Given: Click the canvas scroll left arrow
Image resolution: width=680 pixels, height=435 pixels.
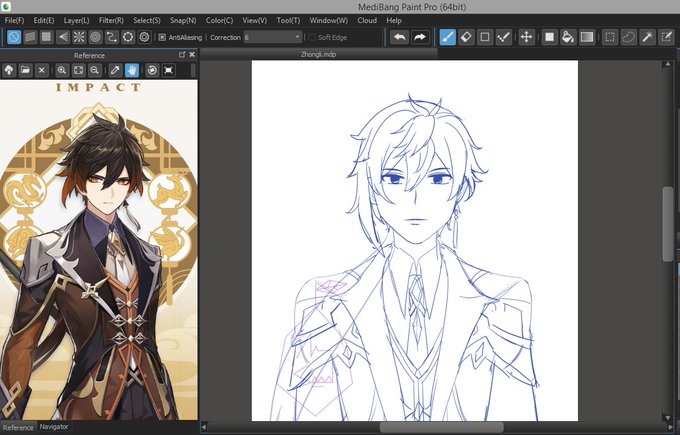Looking at the screenshot, I should 204,428.
